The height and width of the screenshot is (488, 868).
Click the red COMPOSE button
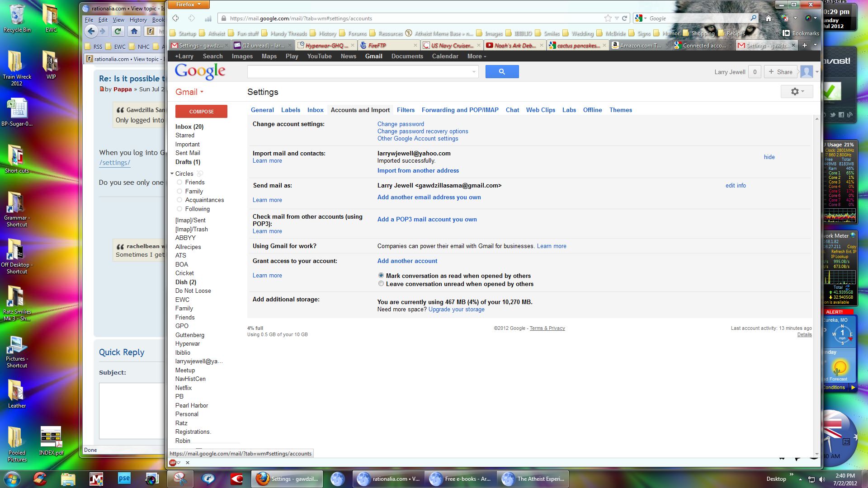point(201,111)
